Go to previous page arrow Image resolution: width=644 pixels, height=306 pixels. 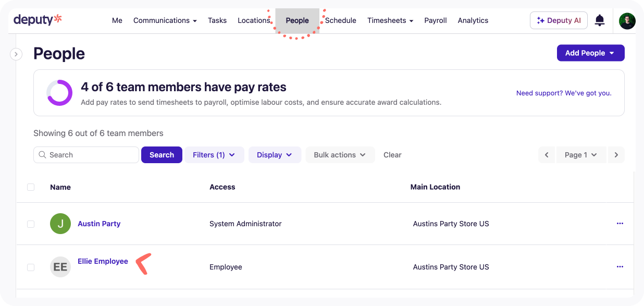[x=547, y=155]
